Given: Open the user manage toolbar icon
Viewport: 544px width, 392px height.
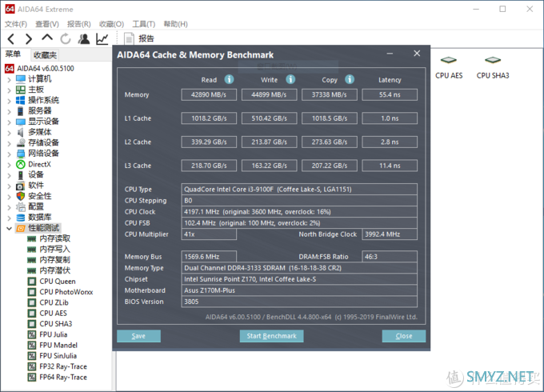Looking at the screenshot, I should pyautogui.click(x=84, y=39).
